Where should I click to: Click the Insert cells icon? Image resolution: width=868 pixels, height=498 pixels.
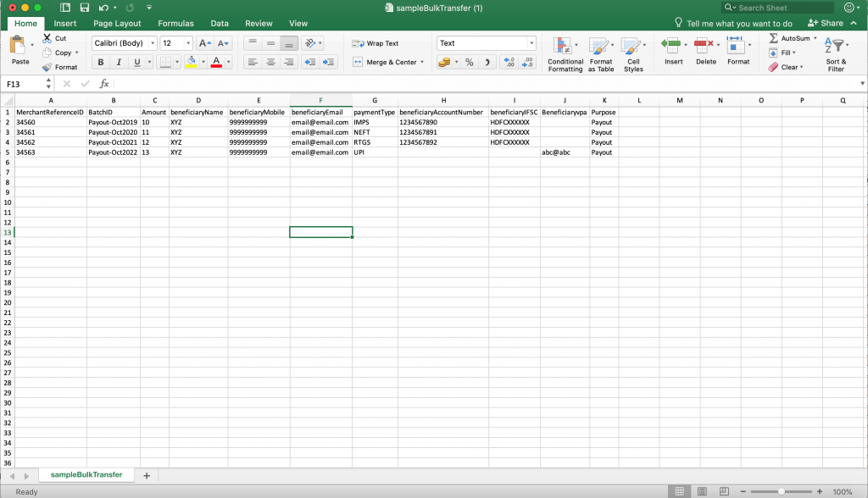click(x=672, y=46)
